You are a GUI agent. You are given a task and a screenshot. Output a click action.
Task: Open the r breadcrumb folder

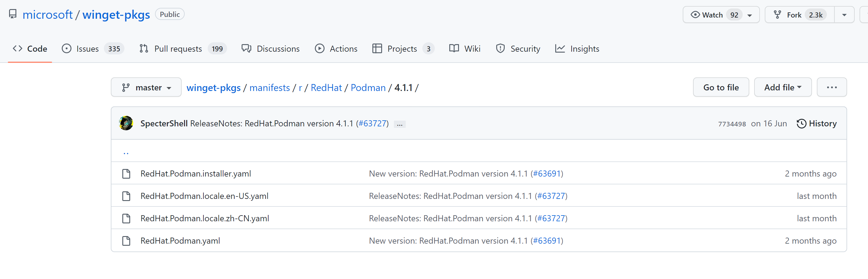coord(300,88)
